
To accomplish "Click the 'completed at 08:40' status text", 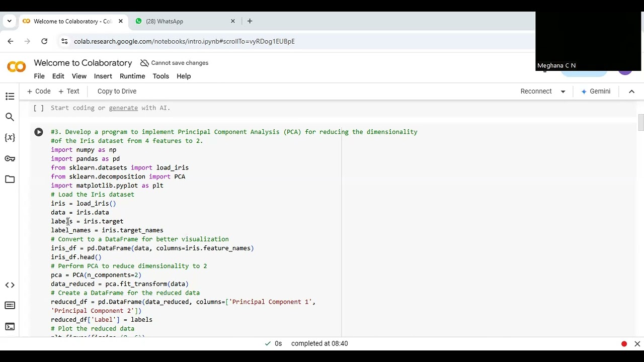I will [x=319, y=344].
